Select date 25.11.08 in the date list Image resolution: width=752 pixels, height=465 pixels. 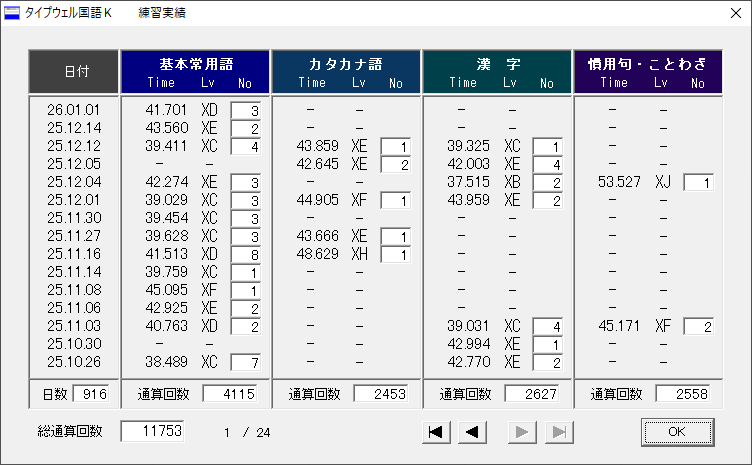74,290
